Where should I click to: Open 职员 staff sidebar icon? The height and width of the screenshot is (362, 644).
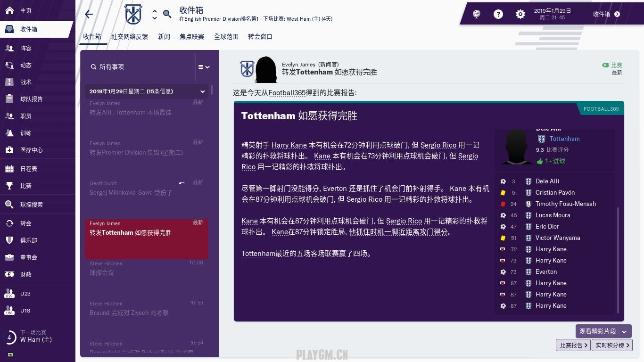point(9,116)
